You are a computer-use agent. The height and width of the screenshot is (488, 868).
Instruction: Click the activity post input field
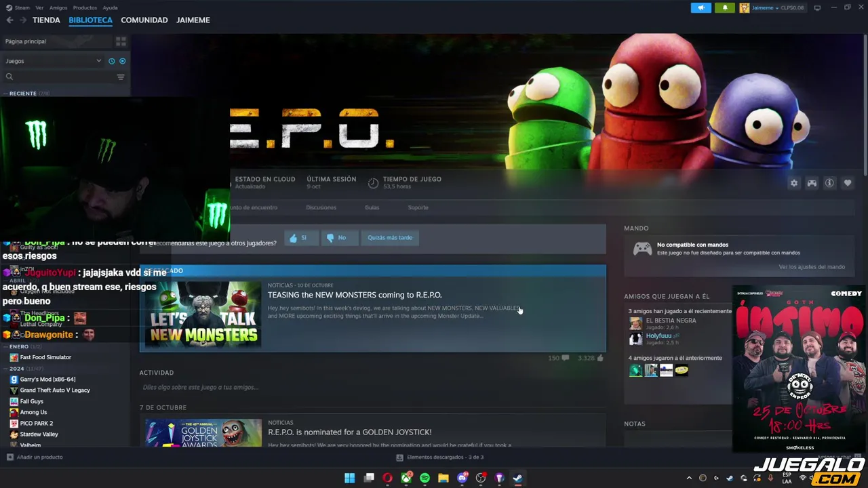click(x=372, y=387)
